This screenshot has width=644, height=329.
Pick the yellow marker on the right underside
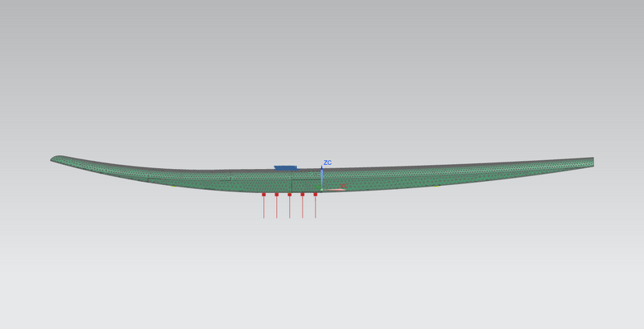[x=436, y=186]
